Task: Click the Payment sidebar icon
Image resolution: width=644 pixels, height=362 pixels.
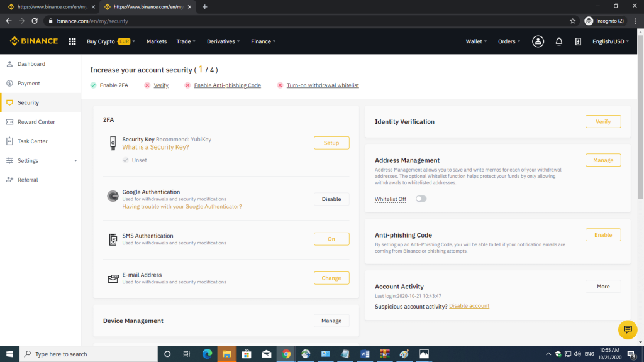Action: (x=9, y=84)
